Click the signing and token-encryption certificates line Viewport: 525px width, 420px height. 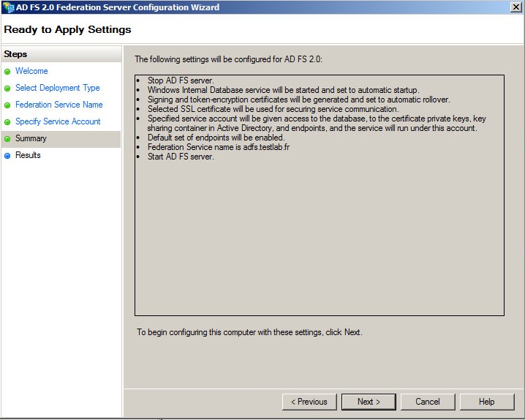(298, 100)
